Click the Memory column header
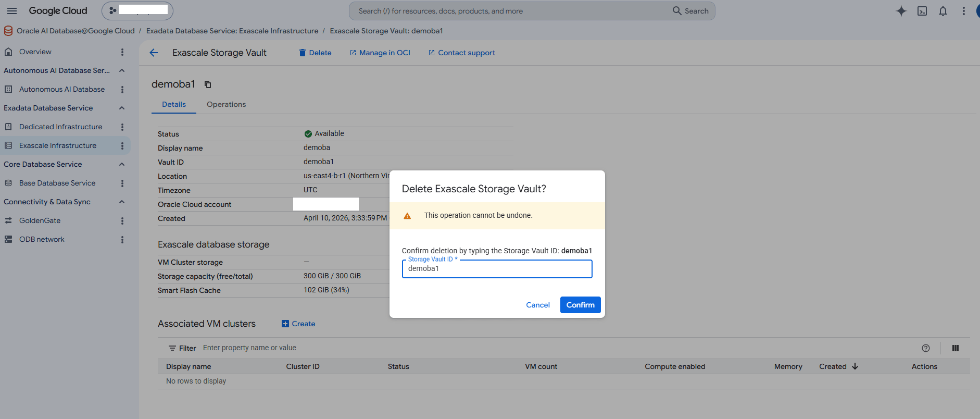 (788, 366)
